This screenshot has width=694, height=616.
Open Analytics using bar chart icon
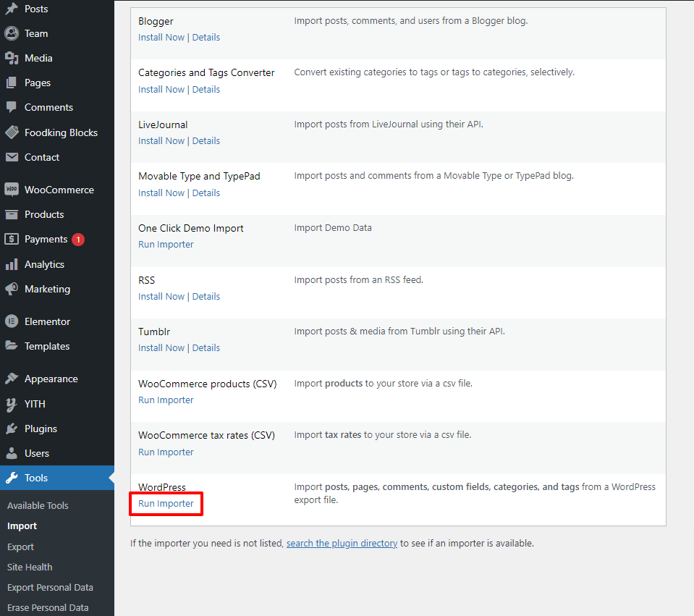pos(12,264)
